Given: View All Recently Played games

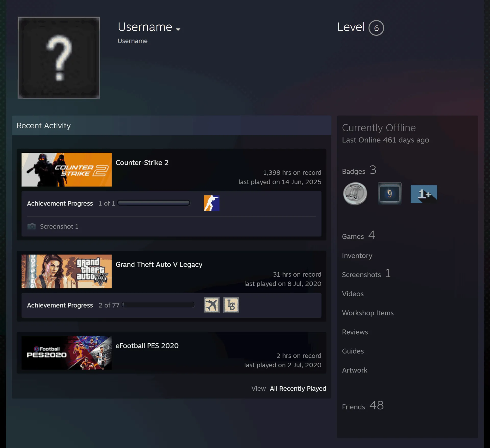Looking at the screenshot, I should [298, 389].
